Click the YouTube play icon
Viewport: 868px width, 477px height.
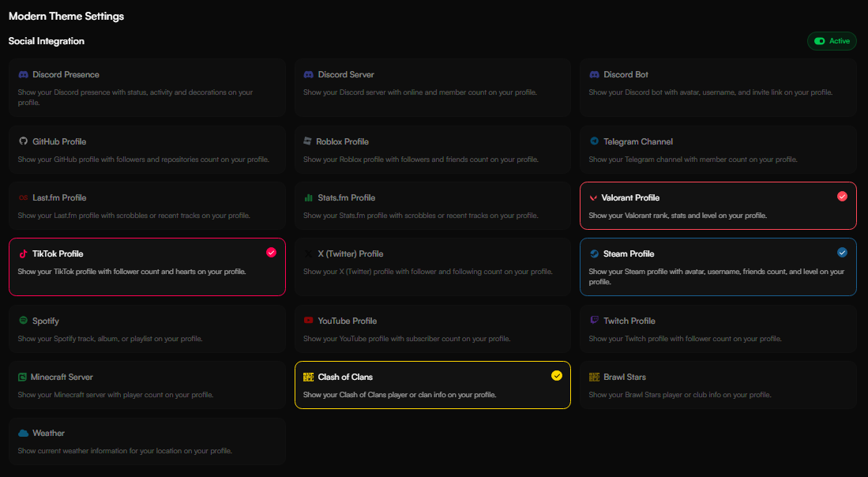tap(308, 321)
